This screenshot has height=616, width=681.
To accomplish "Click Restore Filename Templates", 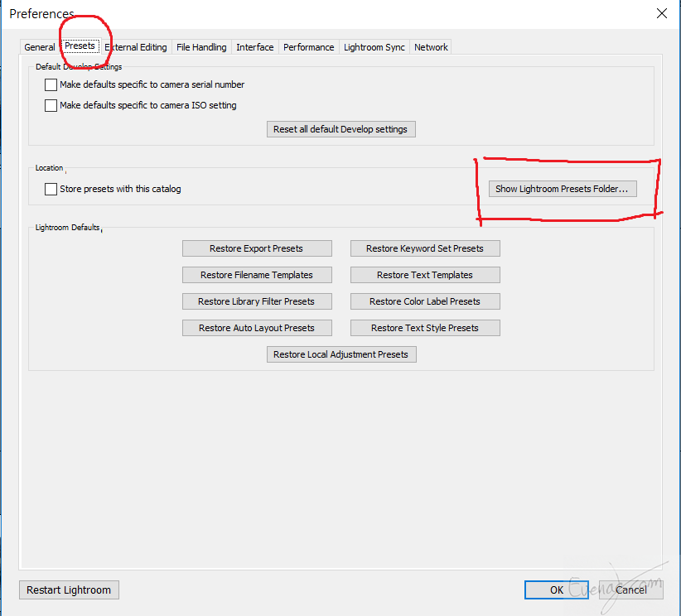I will (257, 275).
